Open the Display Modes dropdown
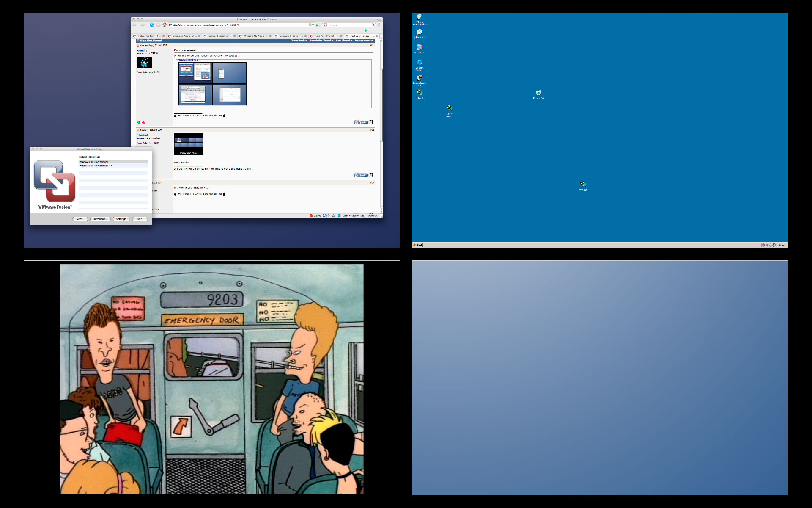This screenshot has height=508, width=812. 364,41
